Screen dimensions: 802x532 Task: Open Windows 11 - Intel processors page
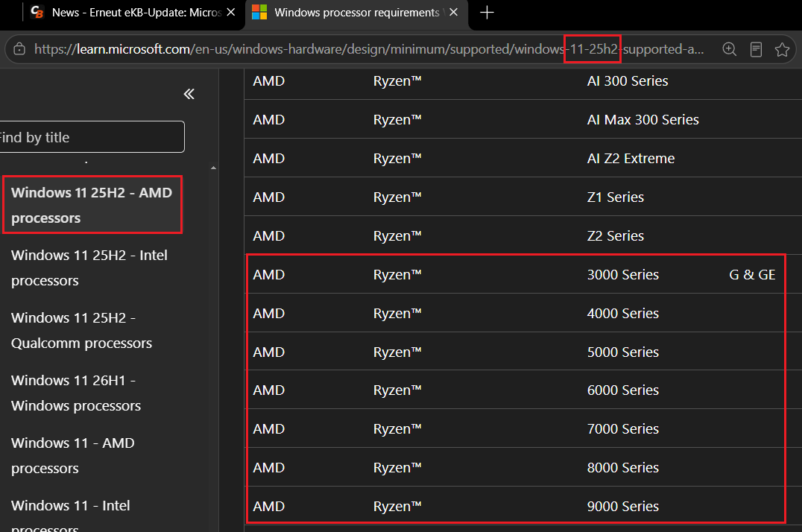tap(70, 516)
